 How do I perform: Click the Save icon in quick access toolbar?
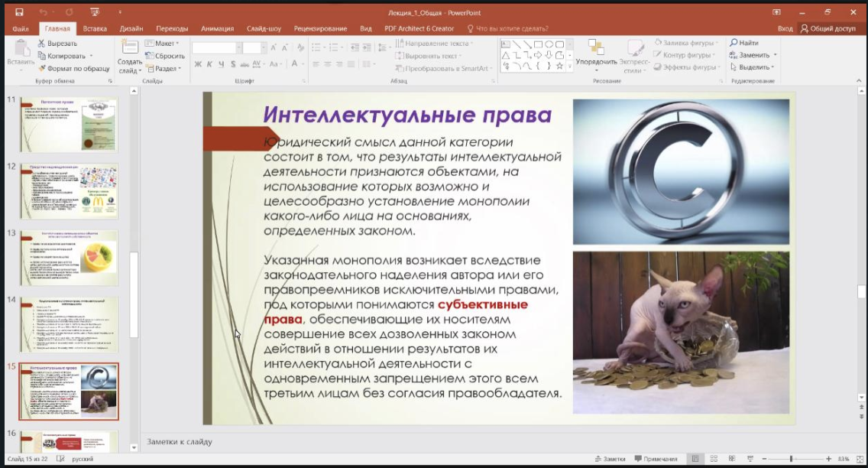[x=19, y=11]
